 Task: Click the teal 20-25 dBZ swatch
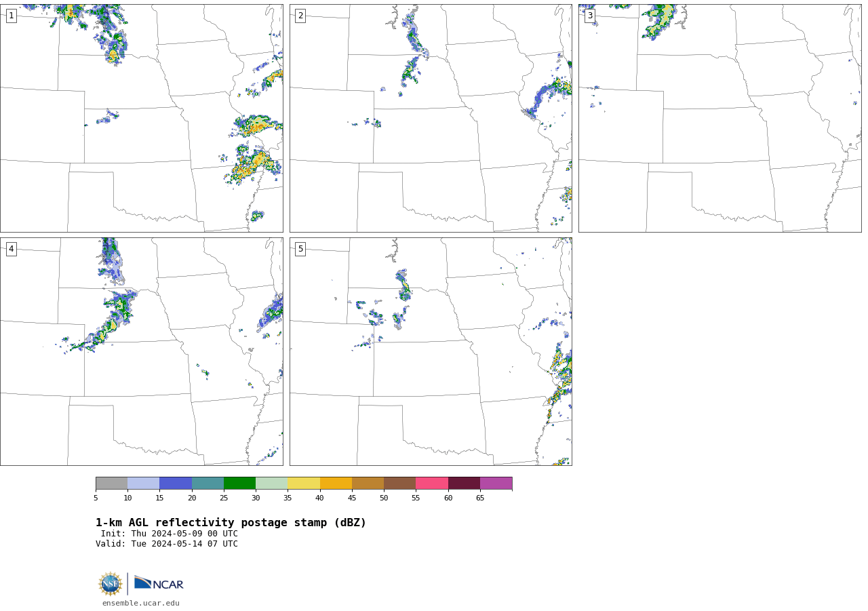click(208, 484)
